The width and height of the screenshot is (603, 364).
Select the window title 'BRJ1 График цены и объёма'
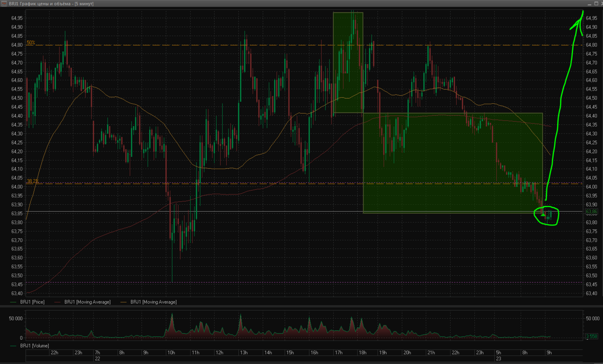coord(40,4)
